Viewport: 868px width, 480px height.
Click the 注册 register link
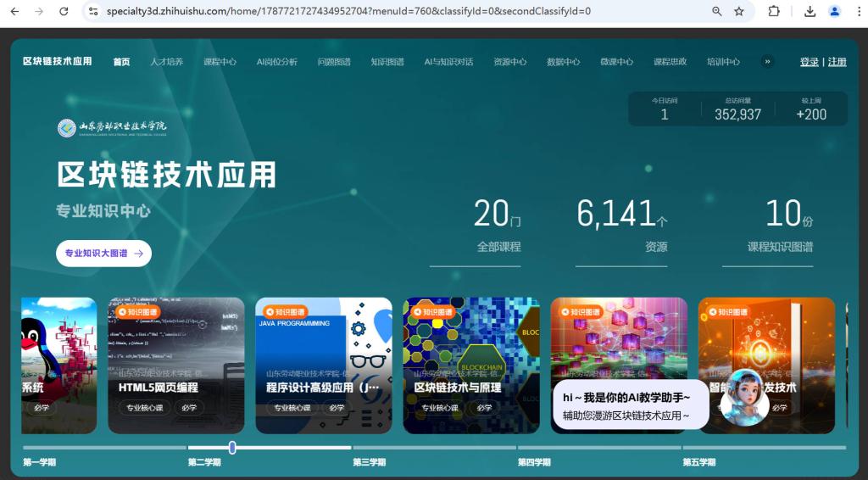click(837, 61)
